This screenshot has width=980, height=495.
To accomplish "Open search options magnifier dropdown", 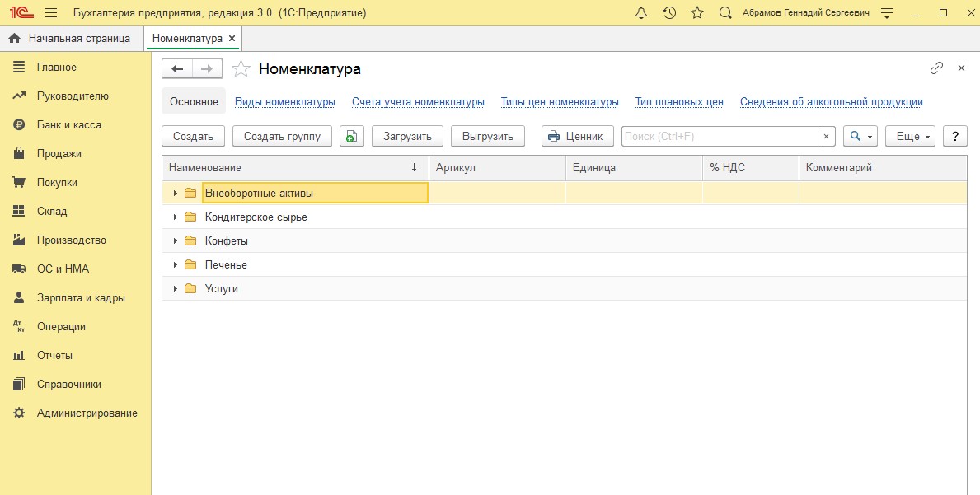I will (x=860, y=137).
